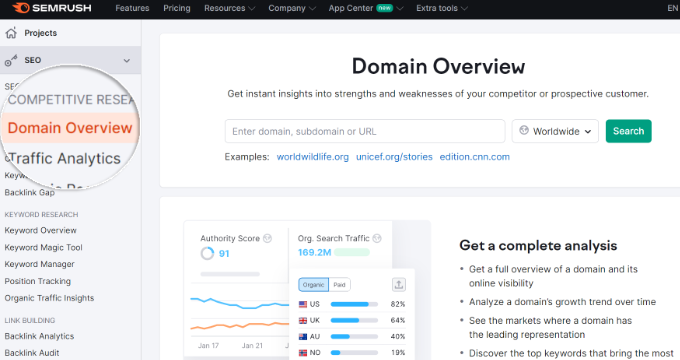Open Pricing in top navigation
This screenshot has width=680, height=360.
click(x=177, y=8)
